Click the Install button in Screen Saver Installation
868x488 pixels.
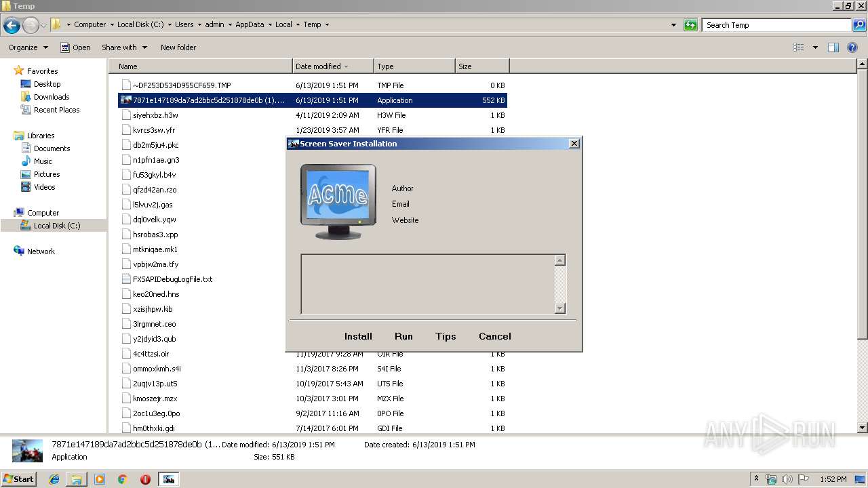358,336
